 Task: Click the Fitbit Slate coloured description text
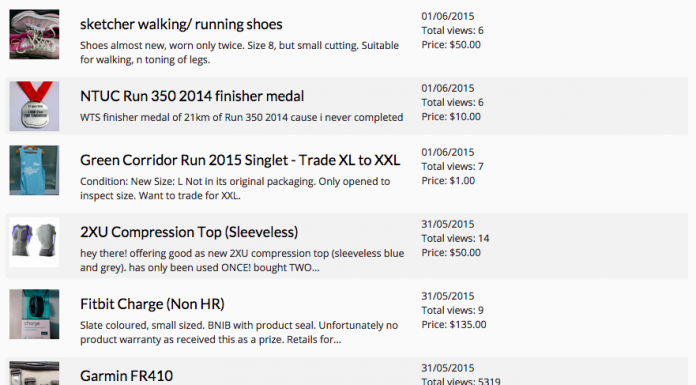point(239,332)
